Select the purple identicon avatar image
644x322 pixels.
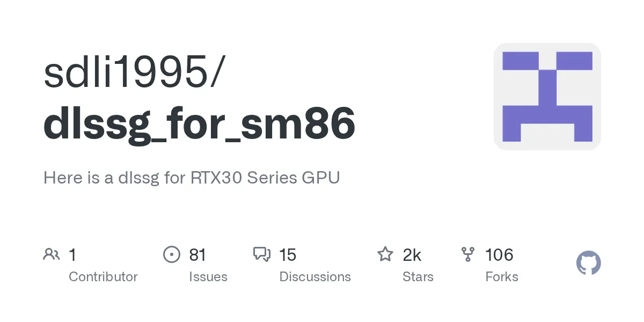click(547, 97)
